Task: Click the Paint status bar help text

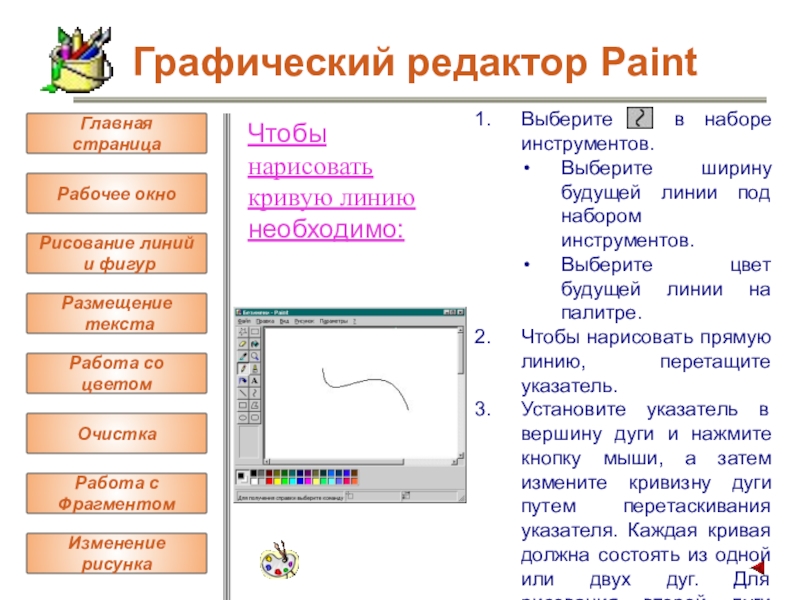Action: point(290,498)
